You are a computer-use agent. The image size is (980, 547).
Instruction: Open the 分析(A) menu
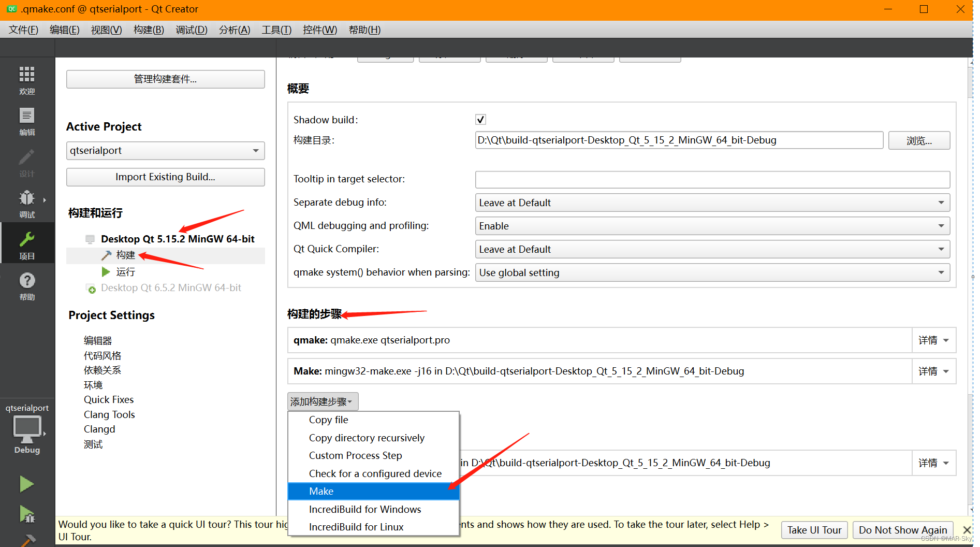pyautogui.click(x=235, y=30)
